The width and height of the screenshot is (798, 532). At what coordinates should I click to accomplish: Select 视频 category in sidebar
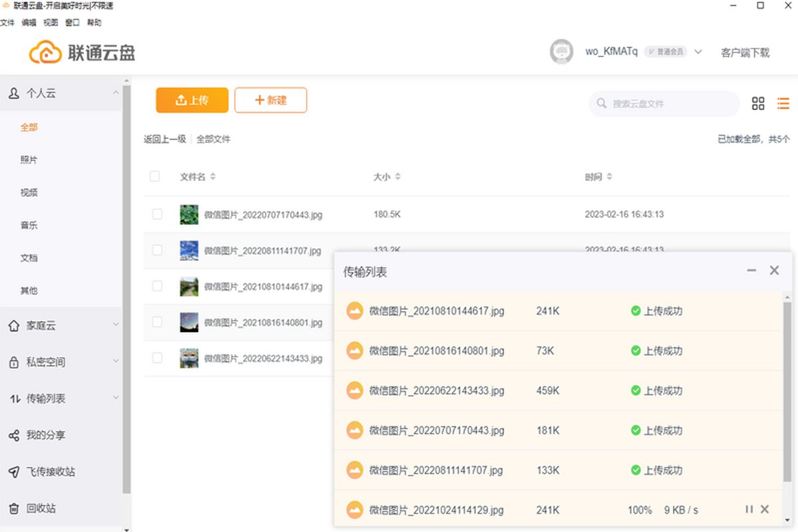coord(29,193)
